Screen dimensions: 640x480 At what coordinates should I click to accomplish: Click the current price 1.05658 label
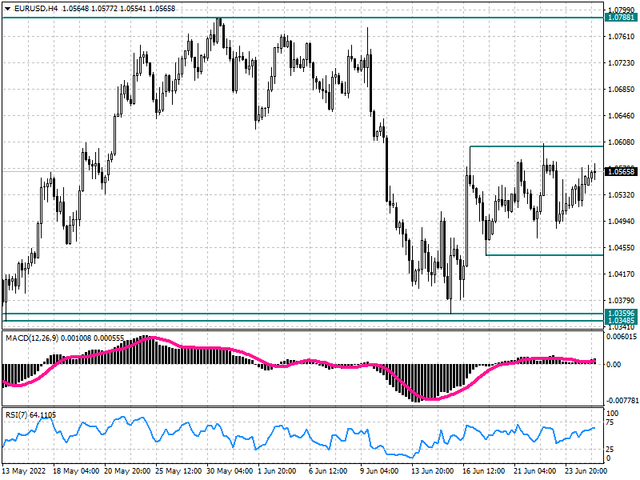point(620,172)
